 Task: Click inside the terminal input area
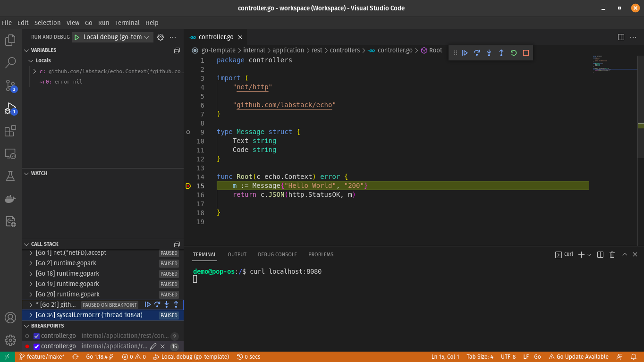pos(330,279)
